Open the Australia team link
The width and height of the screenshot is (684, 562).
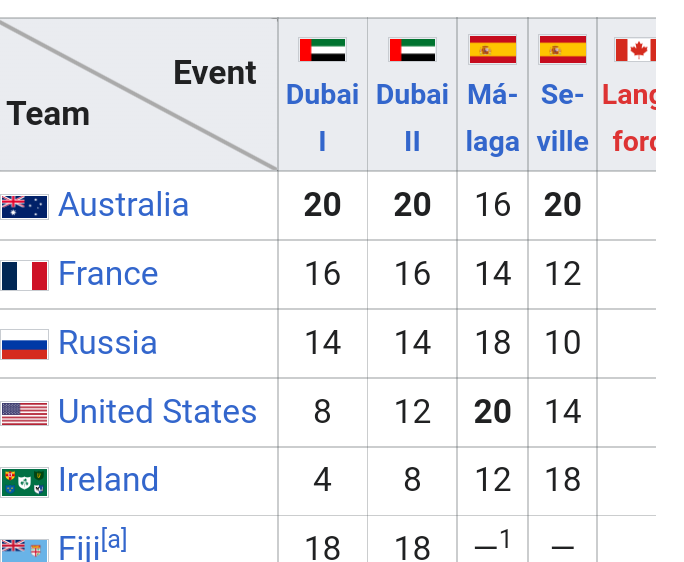tap(123, 204)
